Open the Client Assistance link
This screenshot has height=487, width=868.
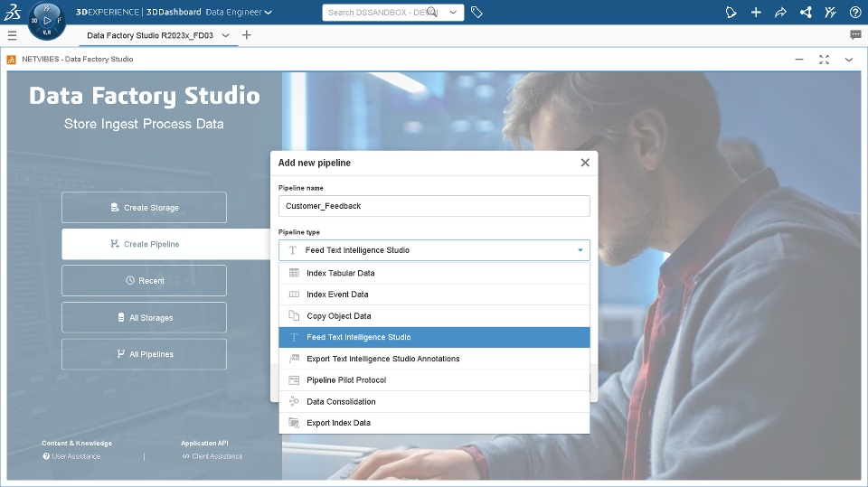pos(212,456)
